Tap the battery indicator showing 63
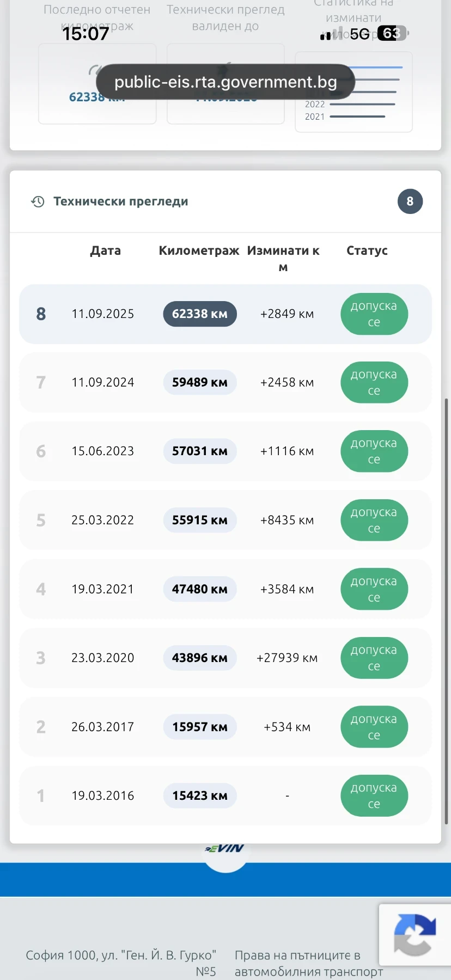 [392, 33]
